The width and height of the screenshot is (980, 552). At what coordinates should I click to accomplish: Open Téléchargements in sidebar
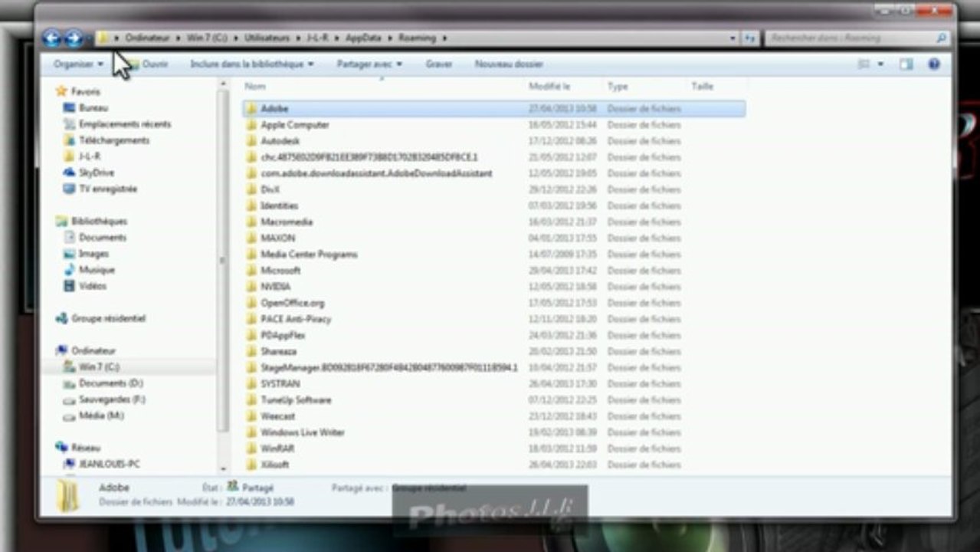(x=114, y=140)
